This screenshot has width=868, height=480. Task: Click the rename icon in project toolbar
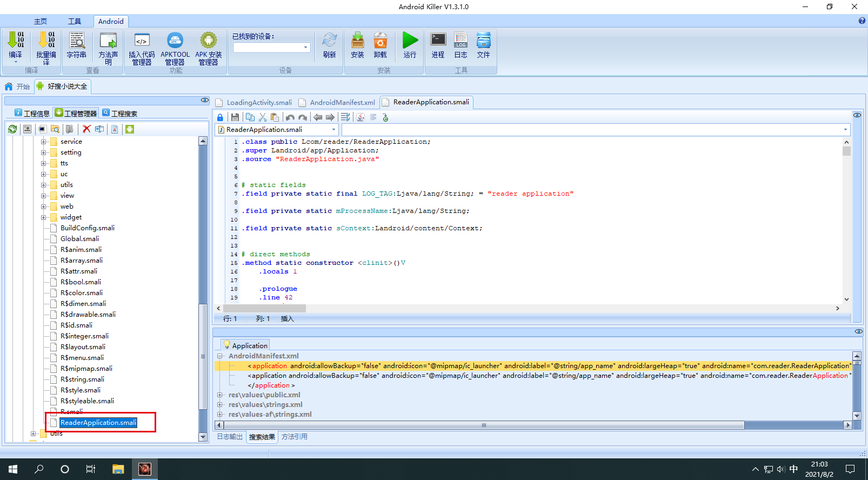pyautogui.click(x=99, y=129)
